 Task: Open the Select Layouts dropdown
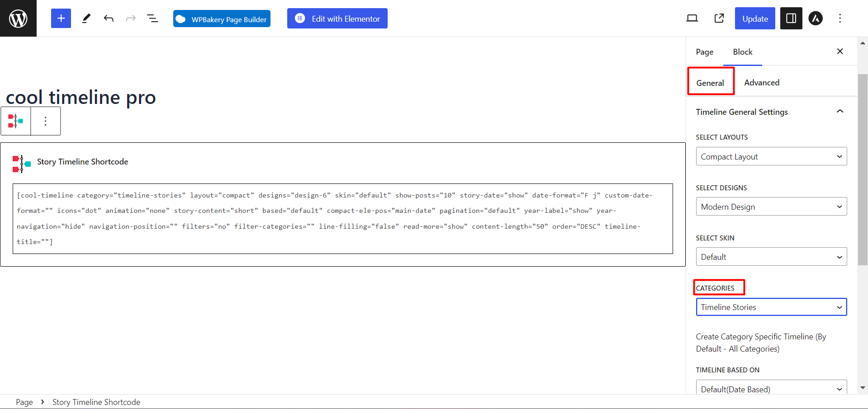[x=771, y=156]
